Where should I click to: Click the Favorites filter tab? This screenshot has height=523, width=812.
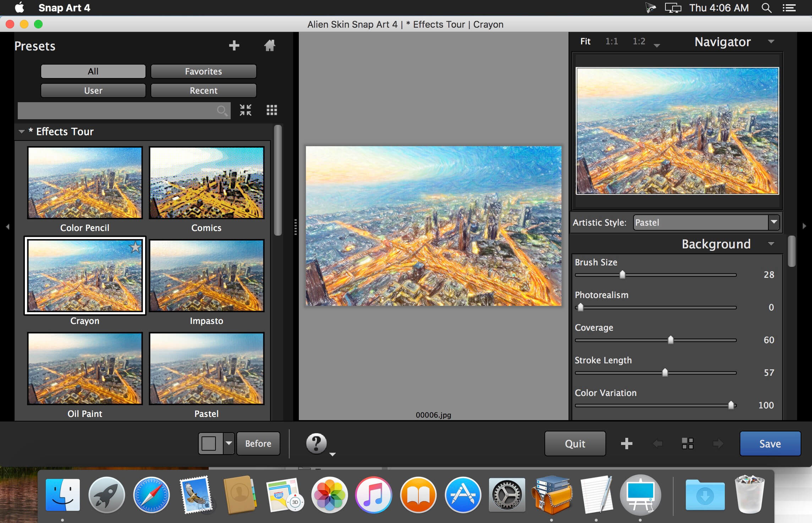click(x=203, y=71)
